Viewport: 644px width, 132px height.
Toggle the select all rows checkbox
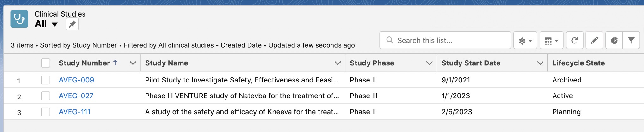(x=46, y=63)
